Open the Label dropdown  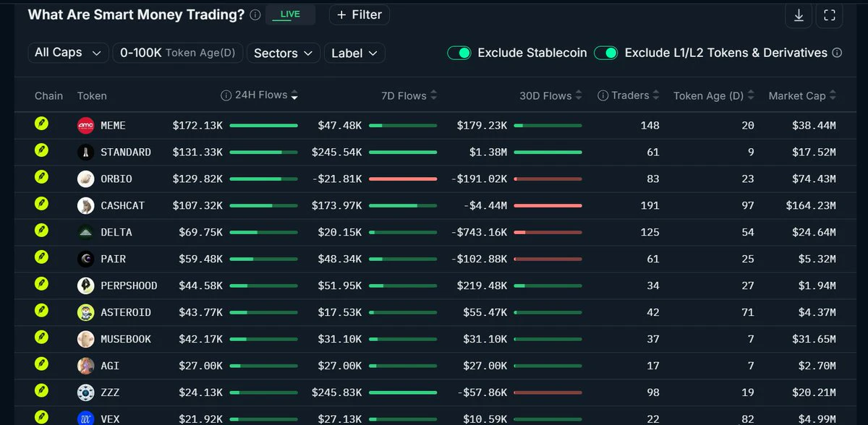[354, 53]
